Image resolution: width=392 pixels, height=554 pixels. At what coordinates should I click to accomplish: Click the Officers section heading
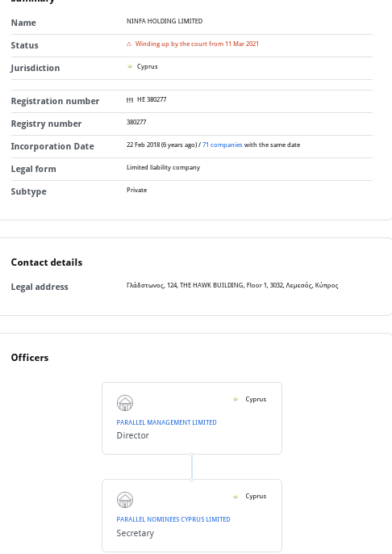(x=30, y=358)
